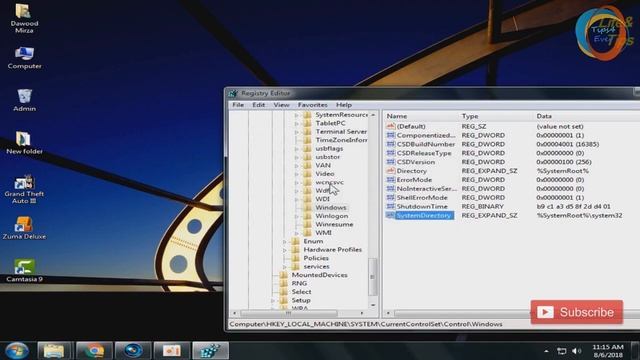The height and width of the screenshot is (360, 640).
Task: Open Google Chrome from the taskbar
Action: click(93, 351)
